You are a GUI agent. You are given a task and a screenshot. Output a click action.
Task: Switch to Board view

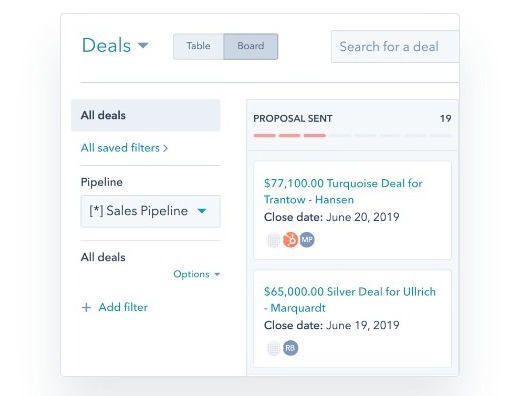coord(251,46)
